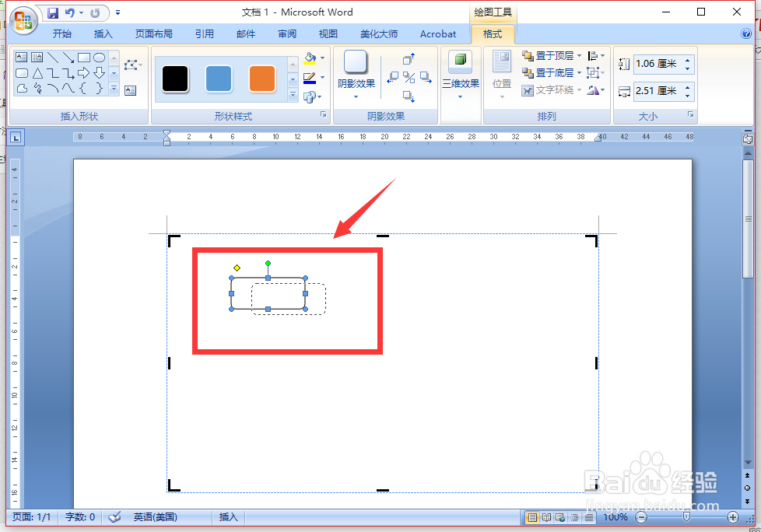This screenshot has height=532, width=761.
Task: Click the proofing status icon
Action: coord(114,517)
